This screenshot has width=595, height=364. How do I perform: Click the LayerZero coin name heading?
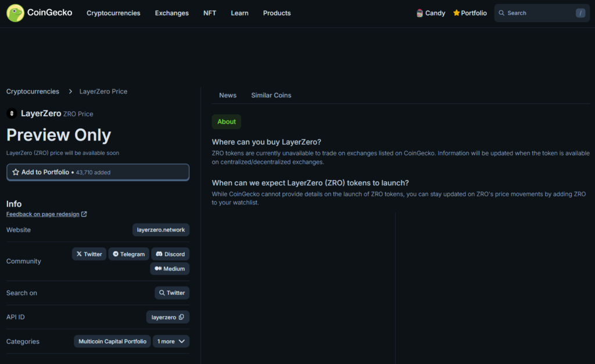(41, 113)
